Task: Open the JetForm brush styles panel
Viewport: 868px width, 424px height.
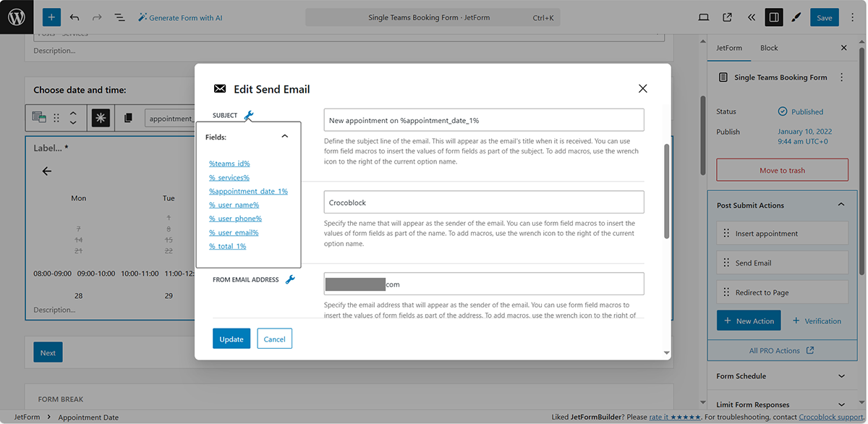Action: click(797, 17)
